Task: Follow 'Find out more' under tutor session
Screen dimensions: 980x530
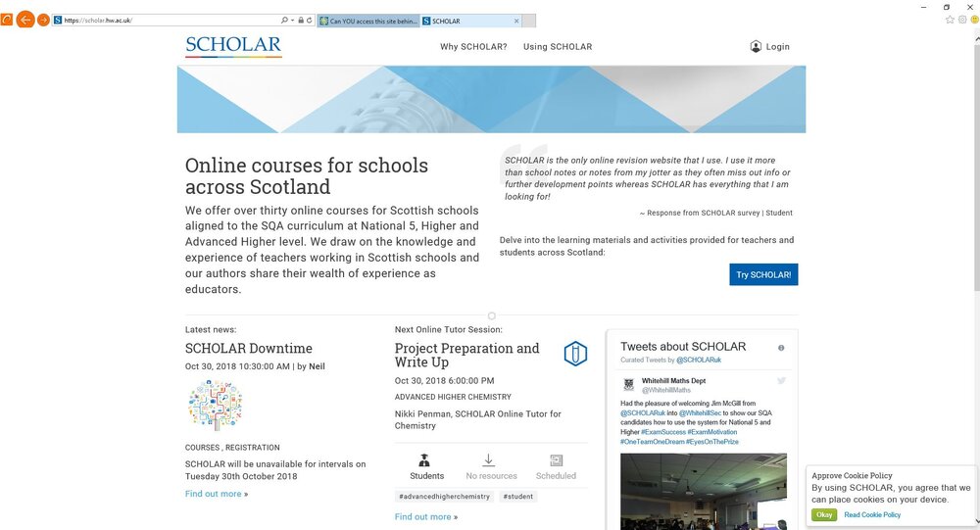Action: pyautogui.click(x=425, y=517)
